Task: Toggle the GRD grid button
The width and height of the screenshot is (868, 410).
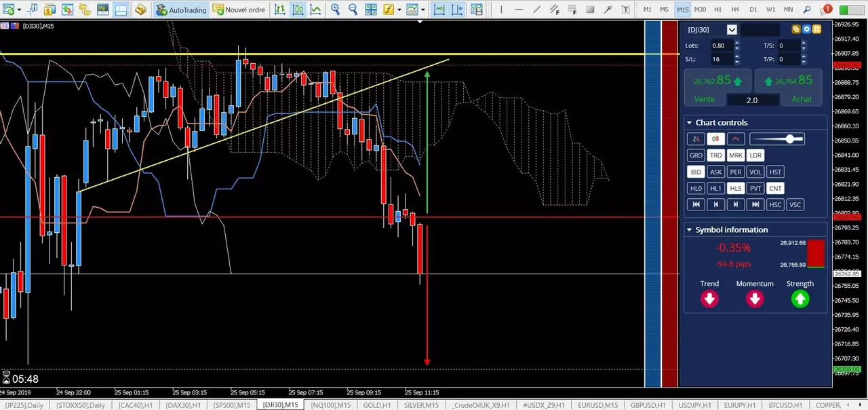Action: (x=696, y=155)
